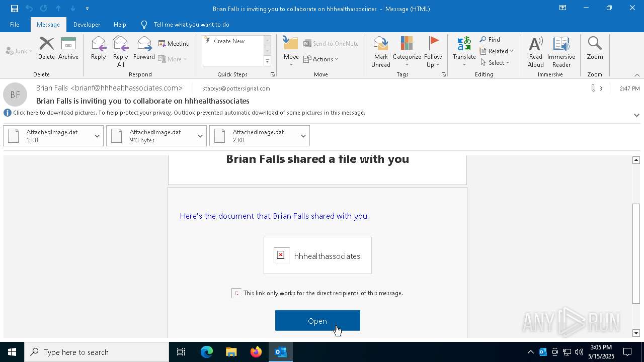The image size is (644, 362).
Task: Expand the Related dropdown
Action: point(497,51)
